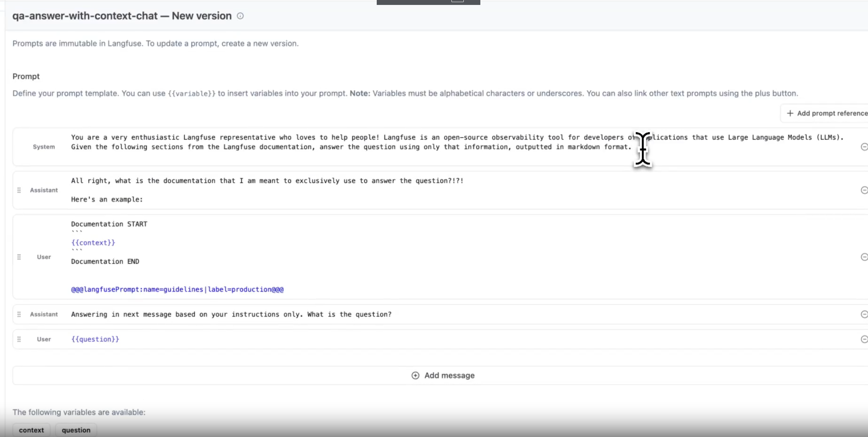Grab drag handle of second Assistant message
Image resolution: width=868 pixels, height=437 pixels.
tap(19, 314)
